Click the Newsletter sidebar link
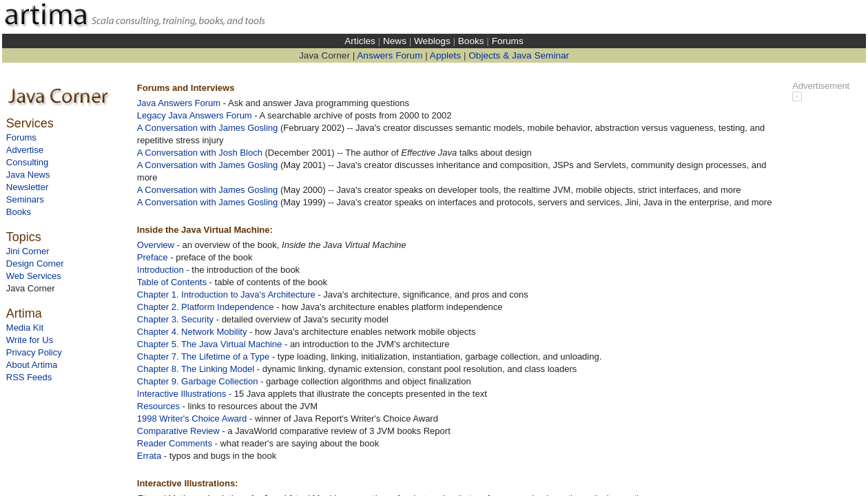The width and height of the screenshot is (868, 496). pos(27,187)
